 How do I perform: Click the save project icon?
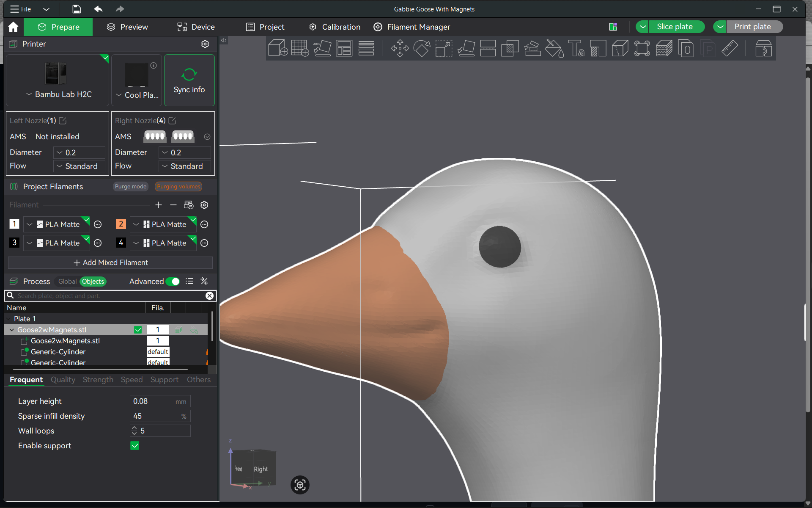[x=77, y=9]
